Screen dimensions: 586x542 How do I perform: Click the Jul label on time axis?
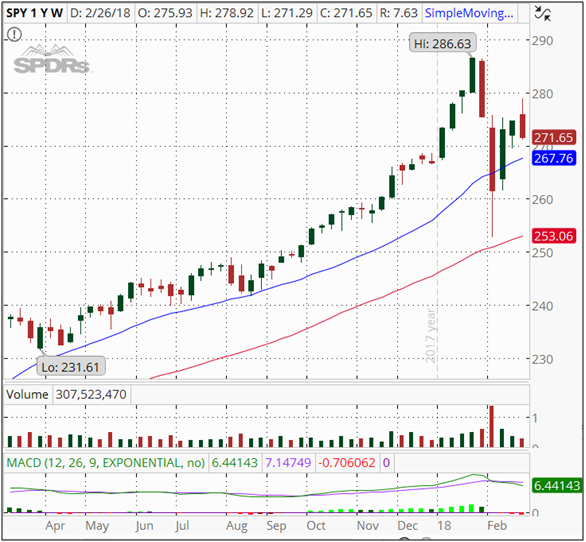[x=182, y=526]
